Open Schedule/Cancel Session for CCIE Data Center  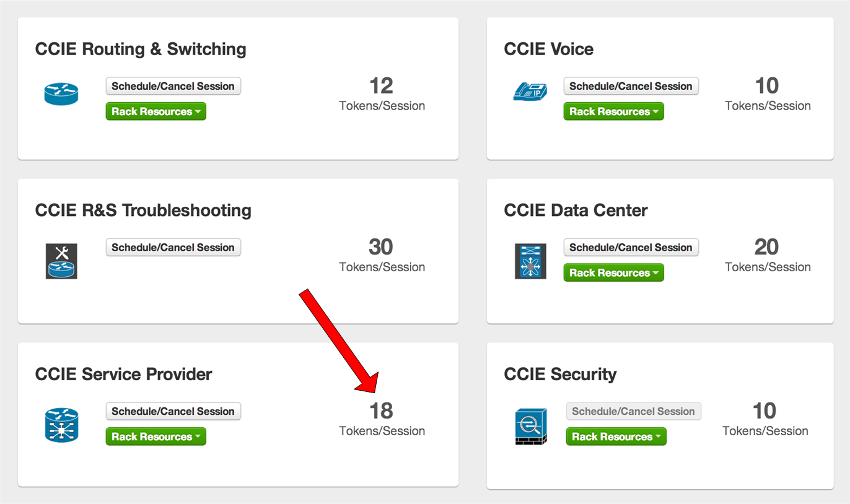point(631,247)
